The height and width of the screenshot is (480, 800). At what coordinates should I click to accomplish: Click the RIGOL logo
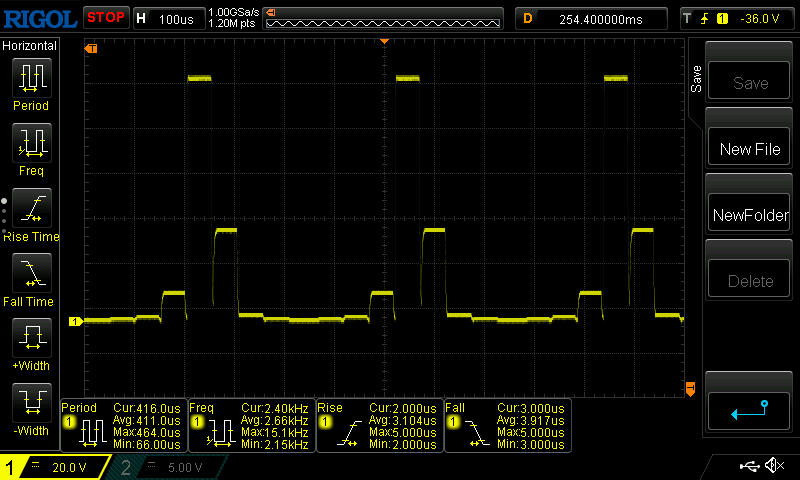(x=40, y=19)
